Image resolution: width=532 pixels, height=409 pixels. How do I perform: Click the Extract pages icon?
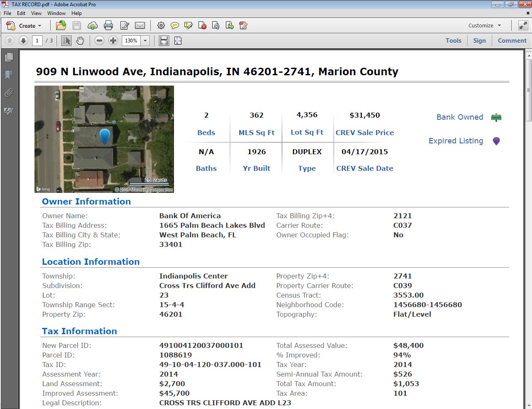[230, 26]
